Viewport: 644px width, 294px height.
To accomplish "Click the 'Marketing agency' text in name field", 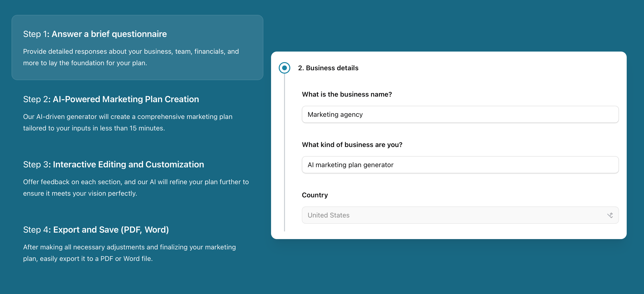I will pyautogui.click(x=335, y=115).
